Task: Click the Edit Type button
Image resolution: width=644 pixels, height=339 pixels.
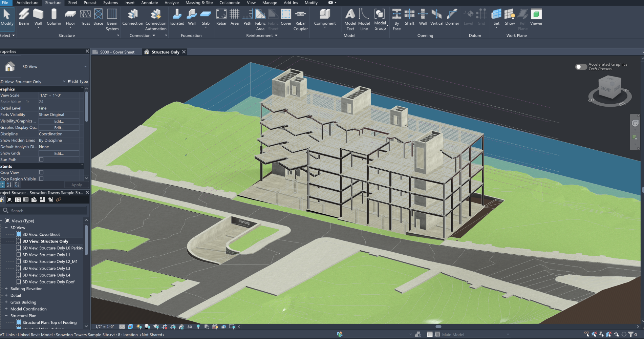Action: click(x=78, y=82)
